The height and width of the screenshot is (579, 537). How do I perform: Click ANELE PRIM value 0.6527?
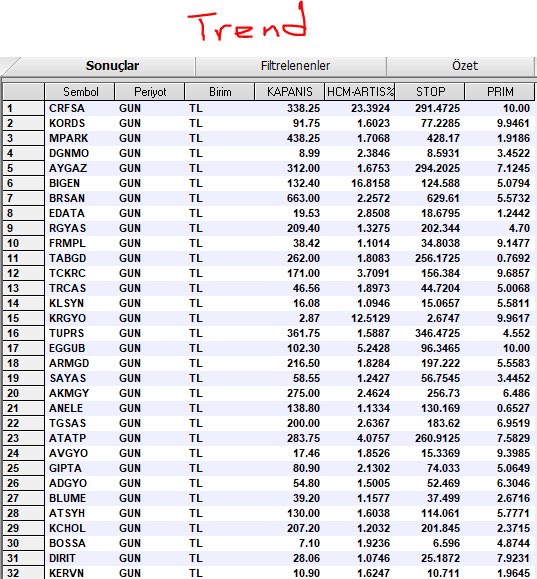click(513, 408)
